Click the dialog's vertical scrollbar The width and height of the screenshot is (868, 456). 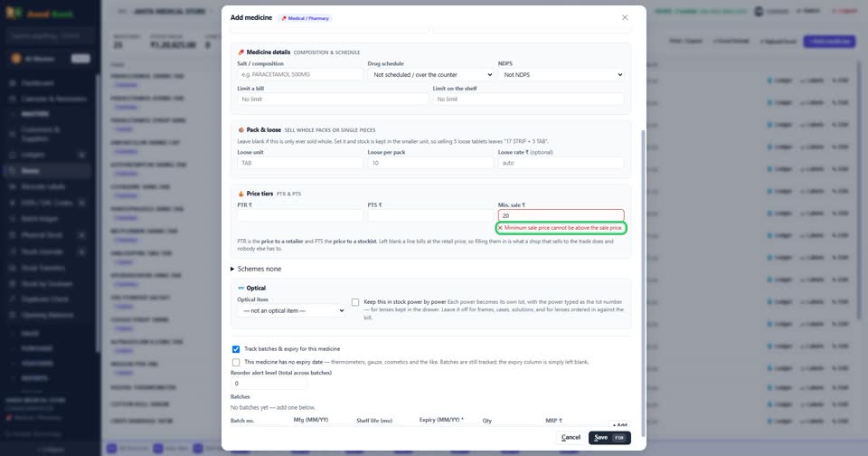(643, 281)
